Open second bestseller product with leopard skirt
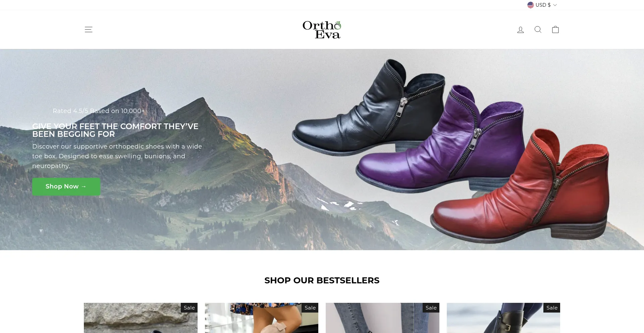Image resolution: width=644 pixels, height=333 pixels. [x=262, y=318]
